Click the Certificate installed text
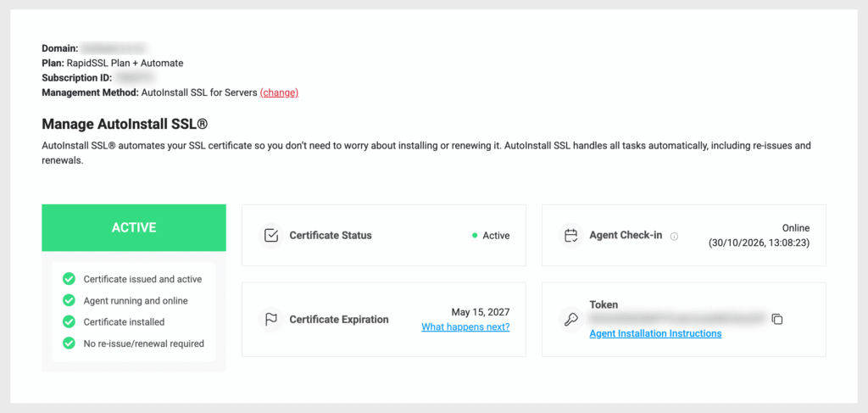 click(x=124, y=321)
